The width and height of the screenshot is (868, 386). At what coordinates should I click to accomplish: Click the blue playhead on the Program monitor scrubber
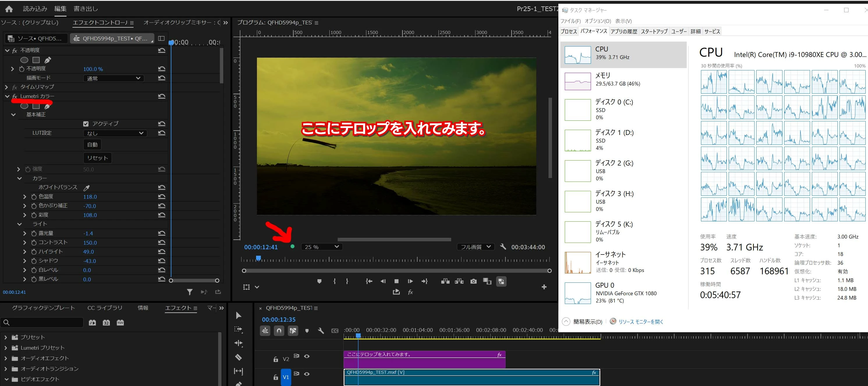click(x=258, y=258)
